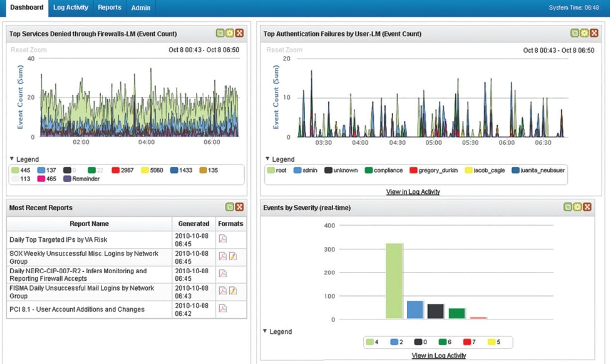The image size is (610, 364).
Task: Detach the Most Recent Reports panel with green icon
Action: (230, 207)
